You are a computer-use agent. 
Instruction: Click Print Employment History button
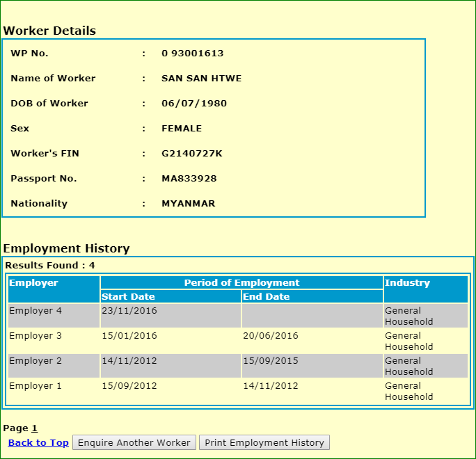tap(264, 443)
